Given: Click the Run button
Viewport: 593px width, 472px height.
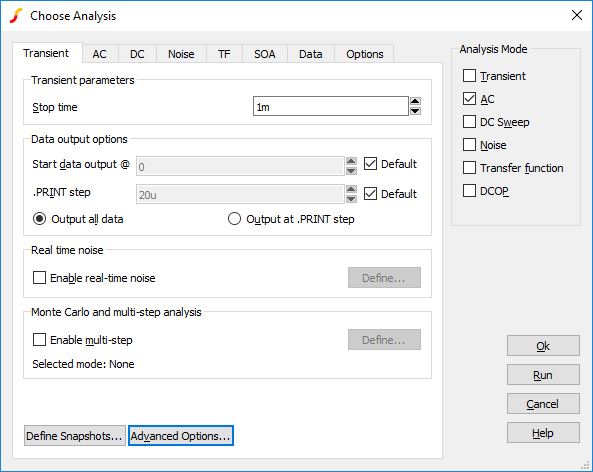Looking at the screenshot, I should click(543, 375).
